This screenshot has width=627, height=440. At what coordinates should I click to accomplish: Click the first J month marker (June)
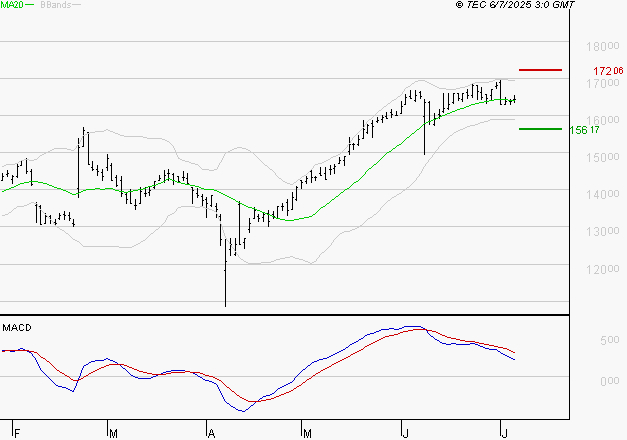[x=405, y=433]
